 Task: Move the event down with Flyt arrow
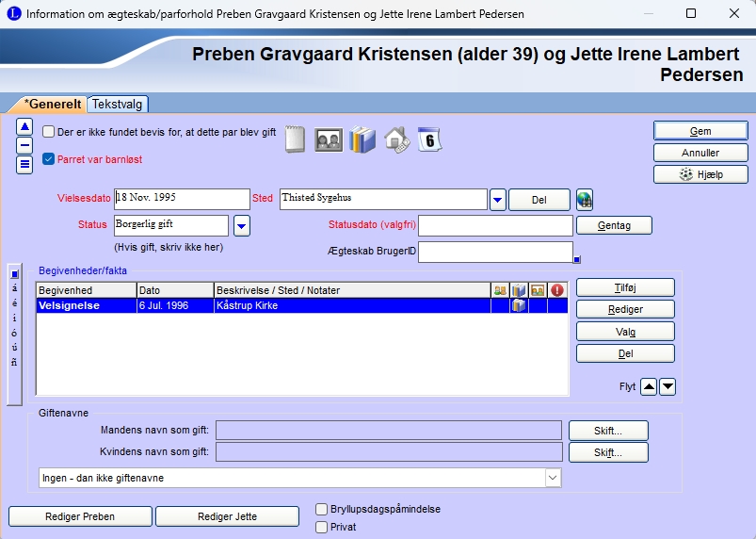tap(668, 386)
